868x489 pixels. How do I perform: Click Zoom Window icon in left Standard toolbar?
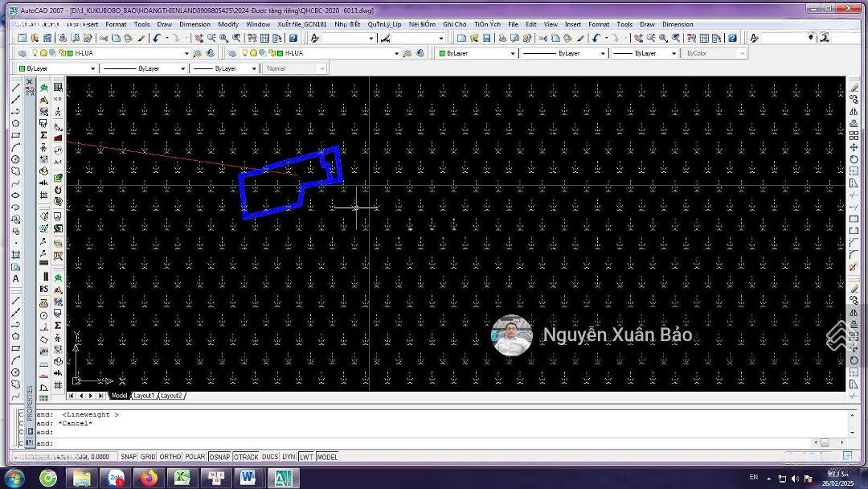pyautogui.click(x=224, y=39)
